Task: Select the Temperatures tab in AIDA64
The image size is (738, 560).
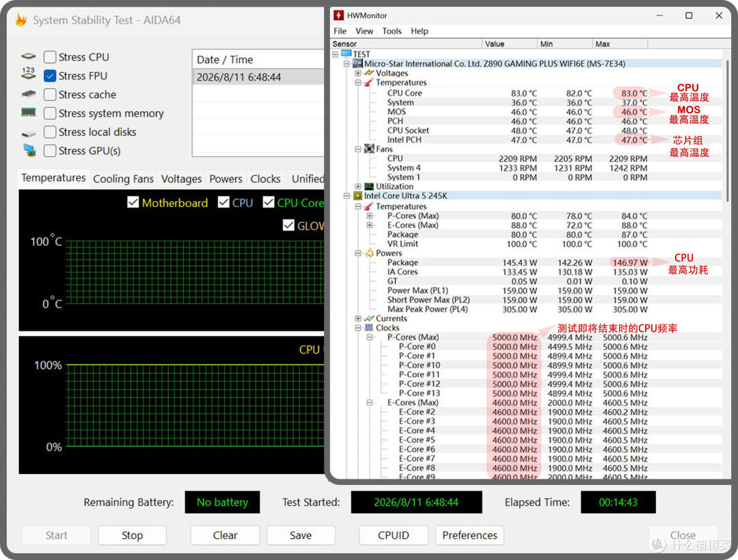Action: (53, 178)
